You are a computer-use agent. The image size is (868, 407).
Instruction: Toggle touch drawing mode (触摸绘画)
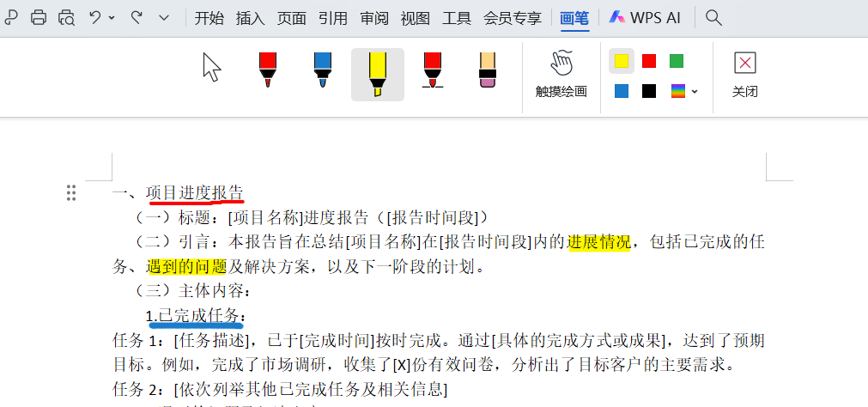tap(561, 74)
